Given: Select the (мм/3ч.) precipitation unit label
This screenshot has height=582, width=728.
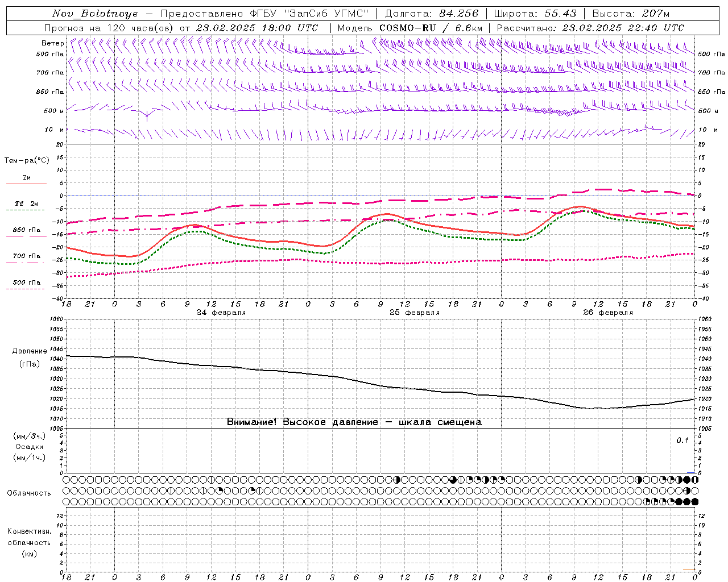Looking at the screenshot, I should click(x=30, y=436).
